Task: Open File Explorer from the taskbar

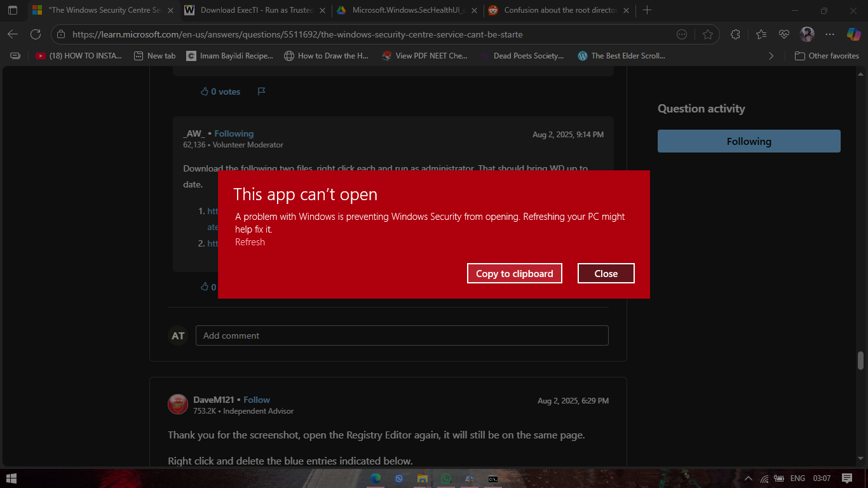Action: (423, 478)
